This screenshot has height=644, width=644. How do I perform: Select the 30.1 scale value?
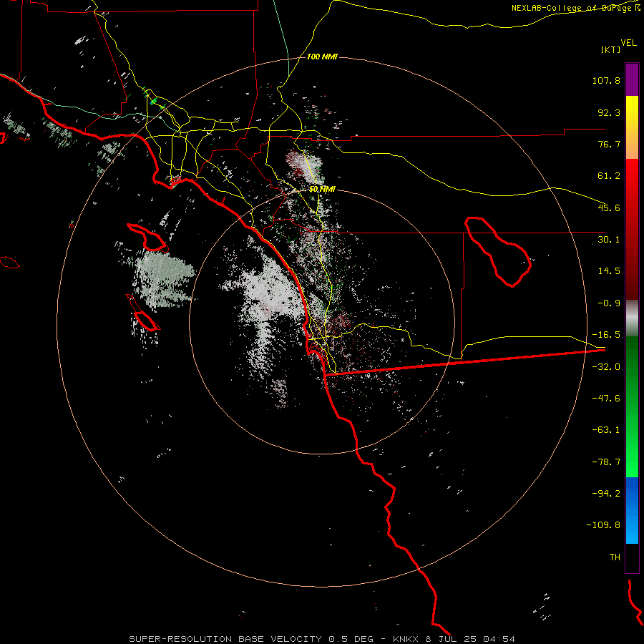pyautogui.click(x=609, y=240)
